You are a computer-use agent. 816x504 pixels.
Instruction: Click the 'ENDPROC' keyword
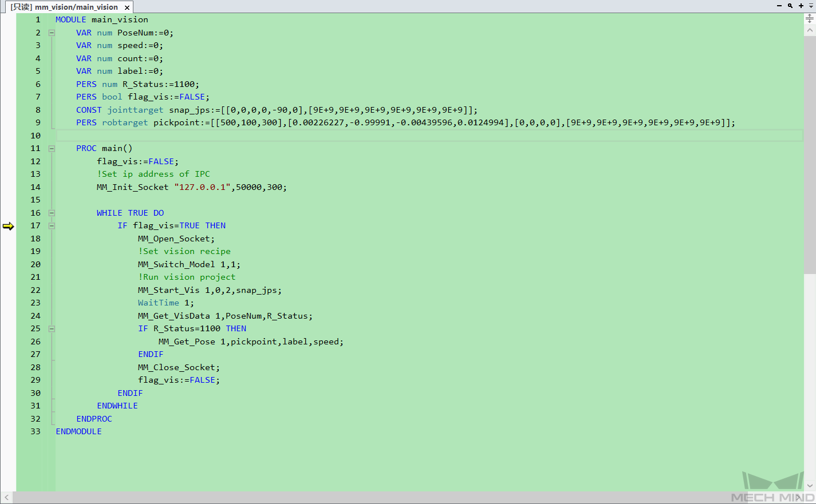[x=94, y=419]
